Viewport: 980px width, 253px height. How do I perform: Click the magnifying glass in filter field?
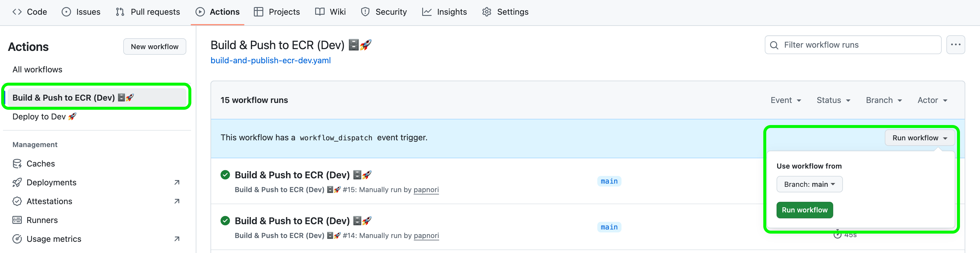click(x=774, y=45)
